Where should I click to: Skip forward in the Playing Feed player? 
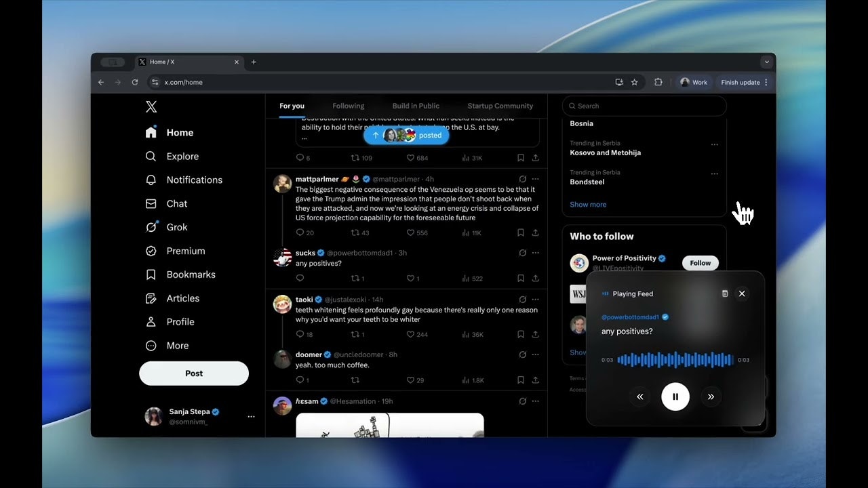711,396
